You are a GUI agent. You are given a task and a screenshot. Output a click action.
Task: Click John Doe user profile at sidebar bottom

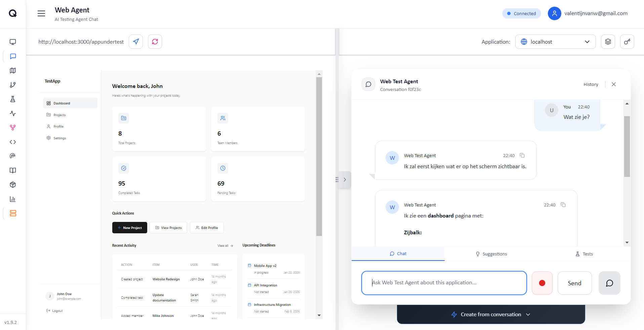click(64, 296)
